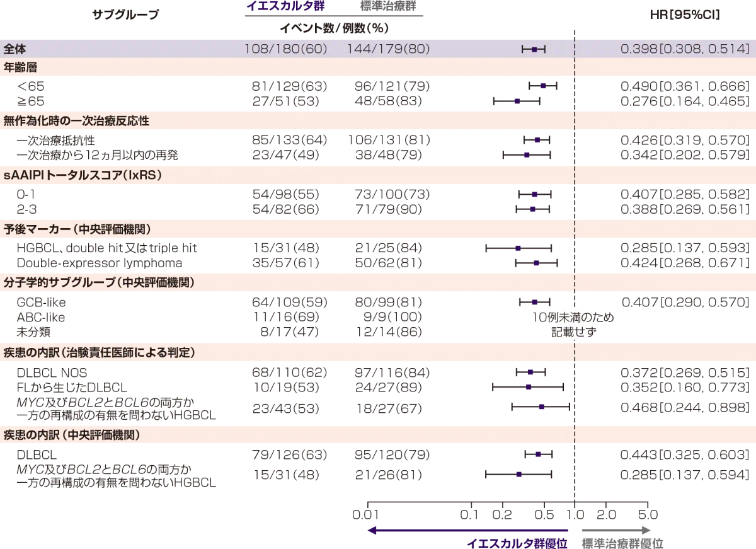Click the 'サブグループ' column header

pyautogui.click(x=127, y=14)
